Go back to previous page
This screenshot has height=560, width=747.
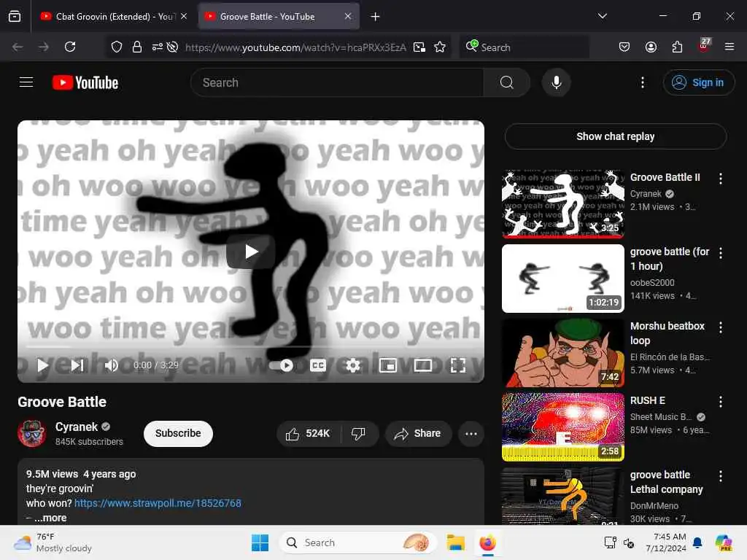pyautogui.click(x=18, y=47)
